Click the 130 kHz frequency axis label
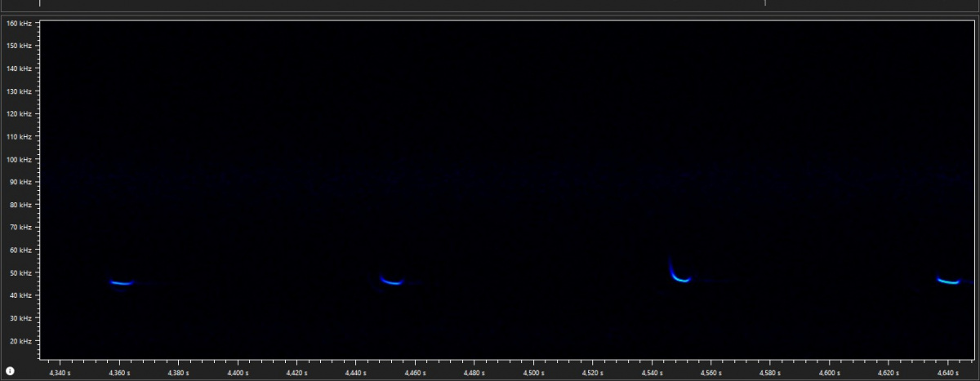 [x=18, y=91]
